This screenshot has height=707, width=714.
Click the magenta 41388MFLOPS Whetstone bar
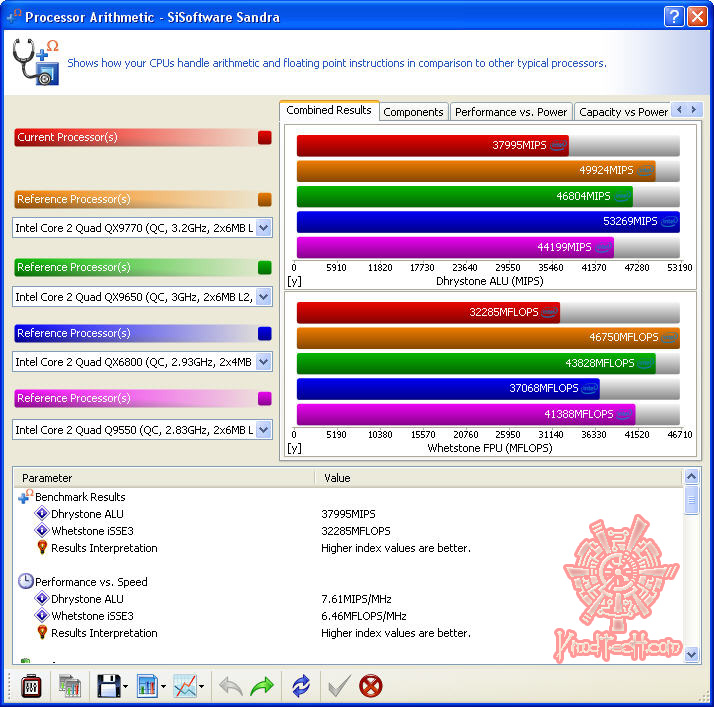pyautogui.click(x=466, y=414)
